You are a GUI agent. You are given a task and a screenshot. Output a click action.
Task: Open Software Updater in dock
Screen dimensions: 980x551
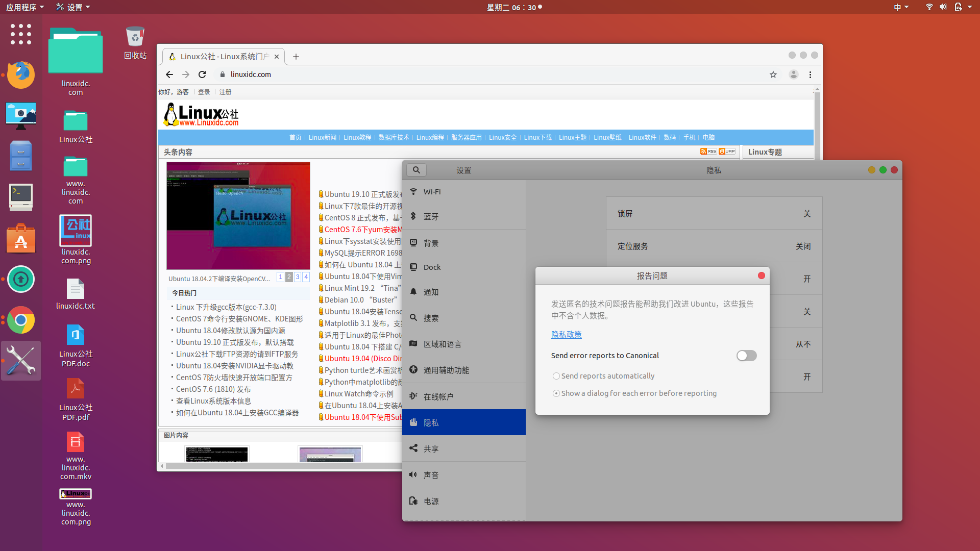21,279
